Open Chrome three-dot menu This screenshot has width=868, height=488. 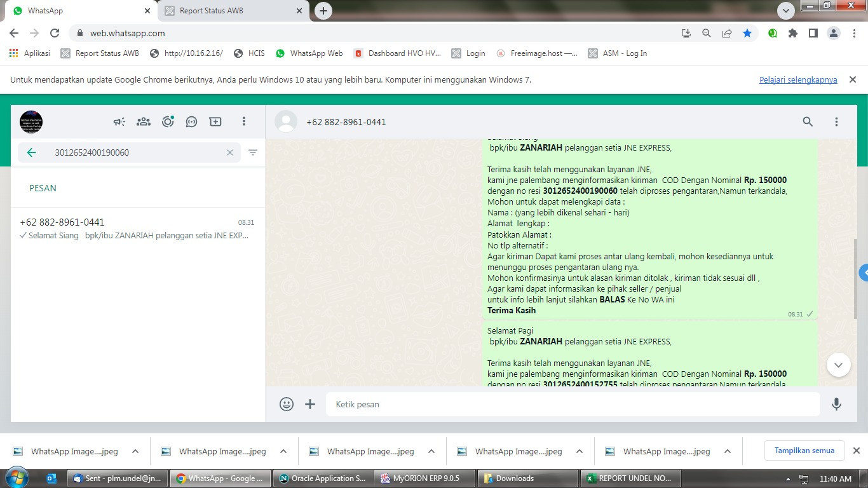coord(853,33)
